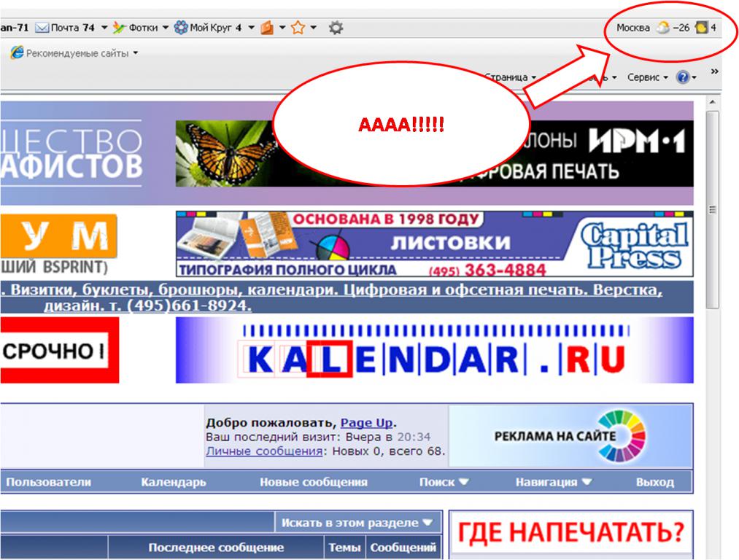The height and width of the screenshot is (560, 739).
Task: Click Новые сообщения in forum navbar
Action: point(314,482)
